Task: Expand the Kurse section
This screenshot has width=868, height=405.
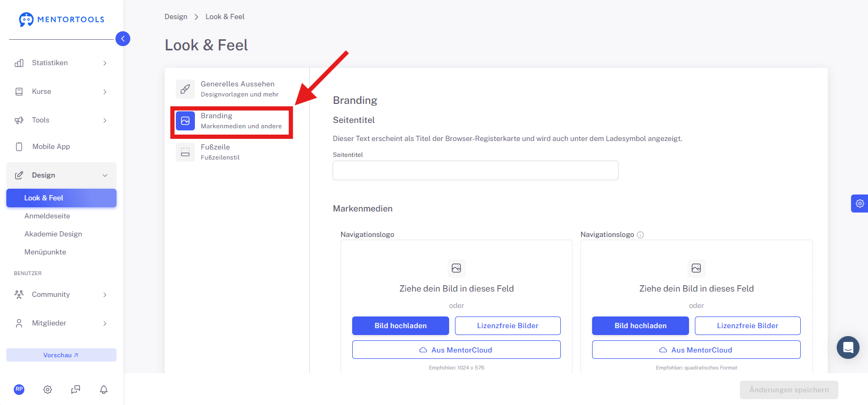Action: [x=61, y=92]
